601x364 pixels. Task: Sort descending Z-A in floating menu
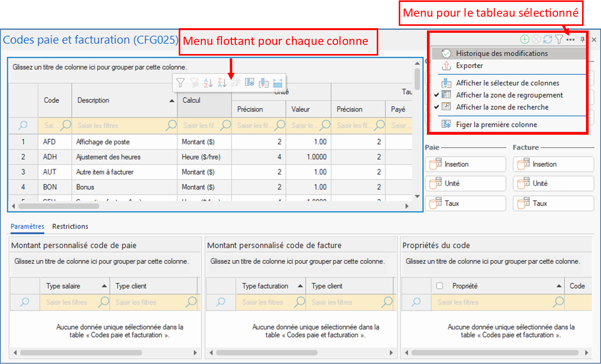222,83
